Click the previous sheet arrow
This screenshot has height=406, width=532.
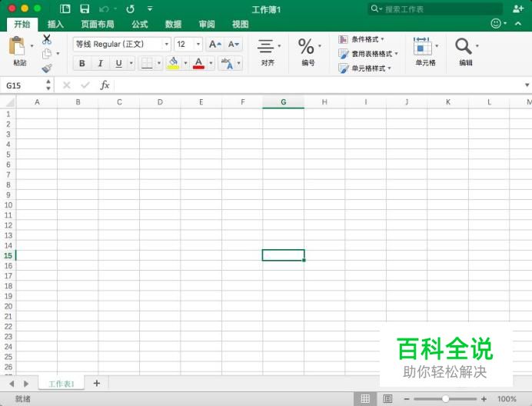pyautogui.click(x=12, y=384)
